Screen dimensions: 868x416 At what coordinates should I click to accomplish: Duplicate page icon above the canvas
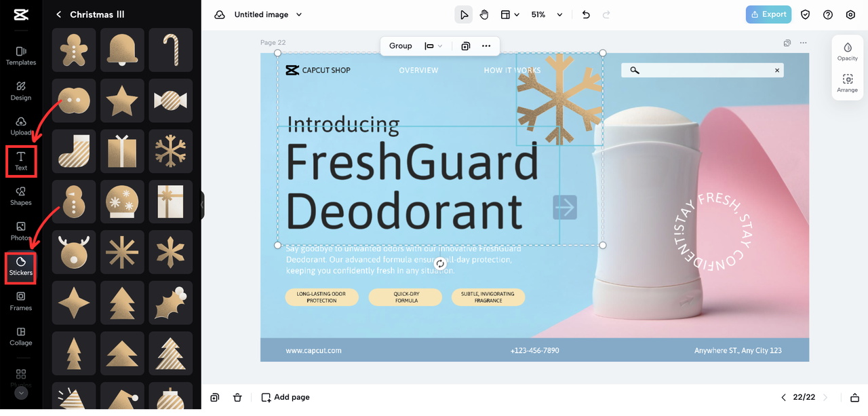[787, 43]
